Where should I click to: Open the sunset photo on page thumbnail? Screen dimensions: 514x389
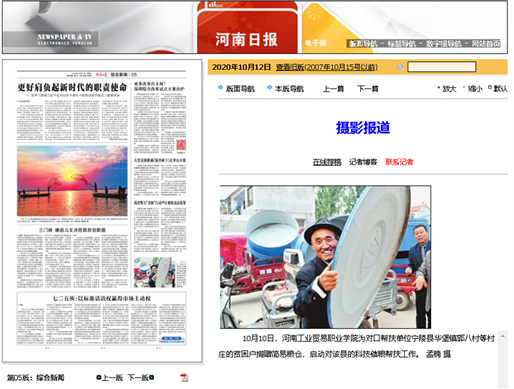[x=72, y=181]
